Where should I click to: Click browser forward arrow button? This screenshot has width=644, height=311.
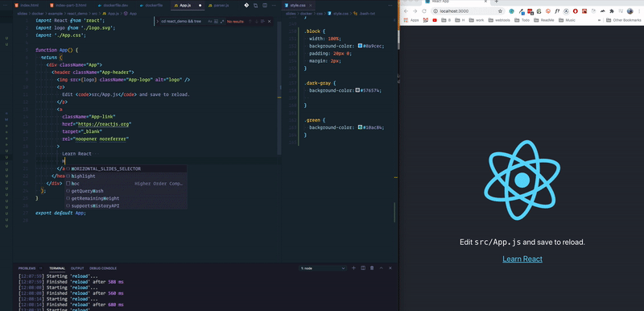(x=415, y=11)
